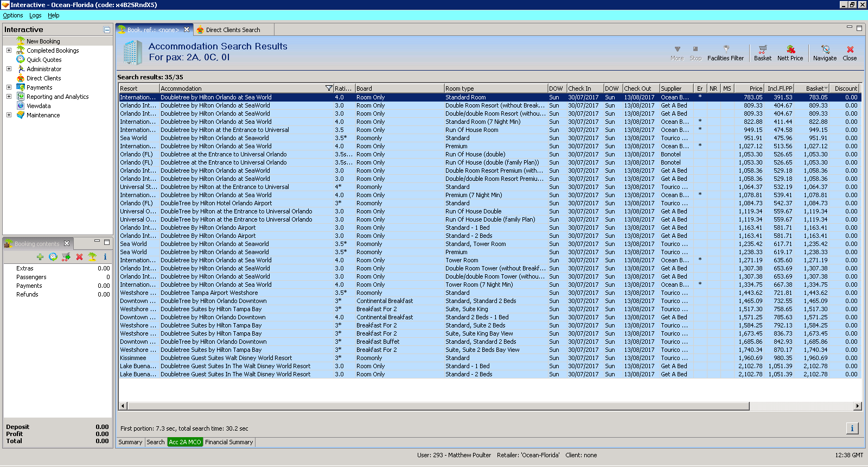The height and width of the screenshot is (467, 868).
Task: Switch to the Search tab at the bottom
Action: point(156,442)
